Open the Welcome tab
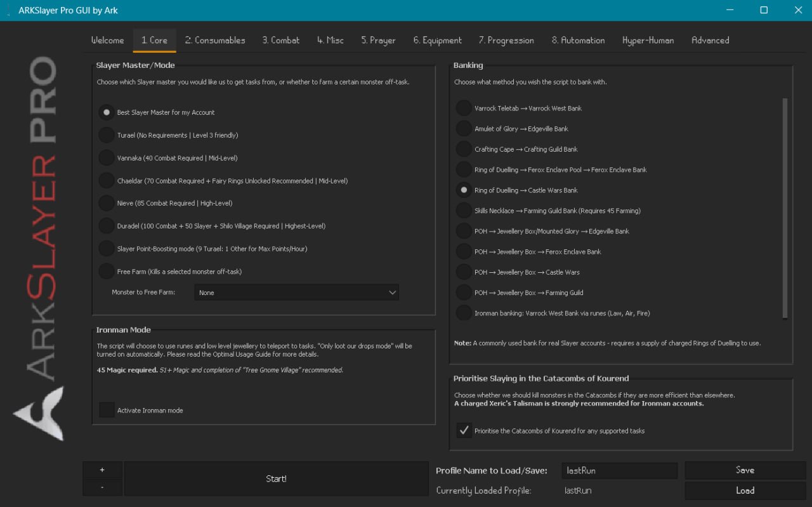 107,40
